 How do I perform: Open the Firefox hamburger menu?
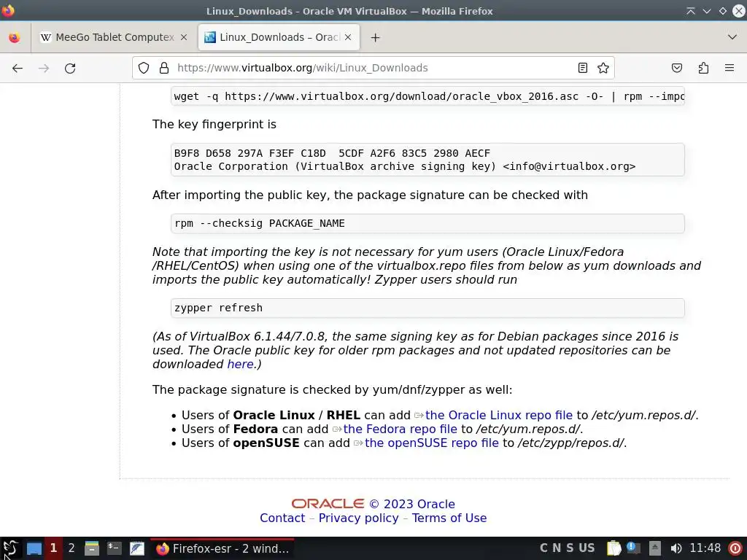point(729,68)
